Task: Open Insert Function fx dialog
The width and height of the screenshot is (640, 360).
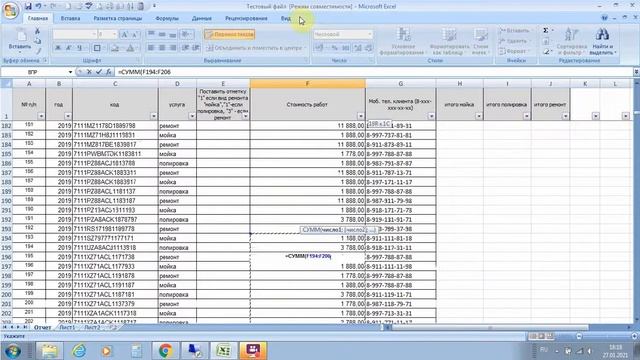Action: click(x=109, y=72)
